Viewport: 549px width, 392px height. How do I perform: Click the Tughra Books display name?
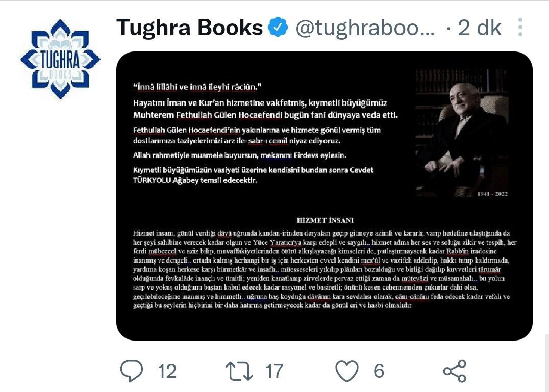click(189, 28)
